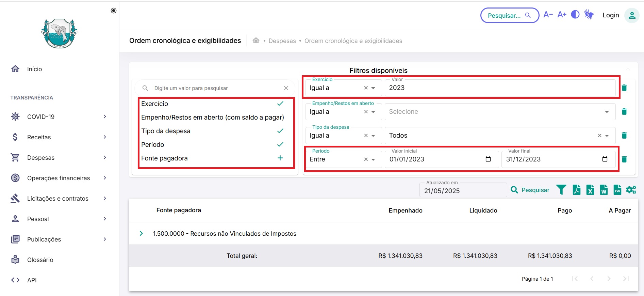Export results as CSV file
The height and width of the screenshot is (296, 644).
coord(617,190)
